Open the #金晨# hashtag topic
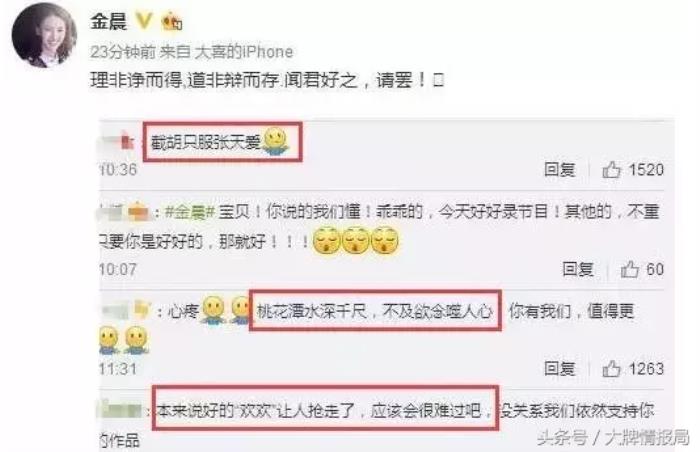The height and width of the screenshot is (452, 700). coord(190,212)
